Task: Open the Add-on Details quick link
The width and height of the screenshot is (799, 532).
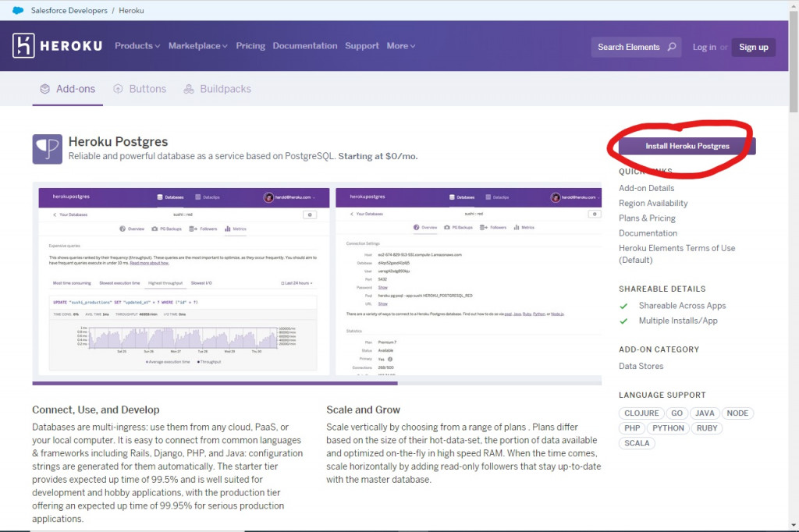Action: [646, 188]
